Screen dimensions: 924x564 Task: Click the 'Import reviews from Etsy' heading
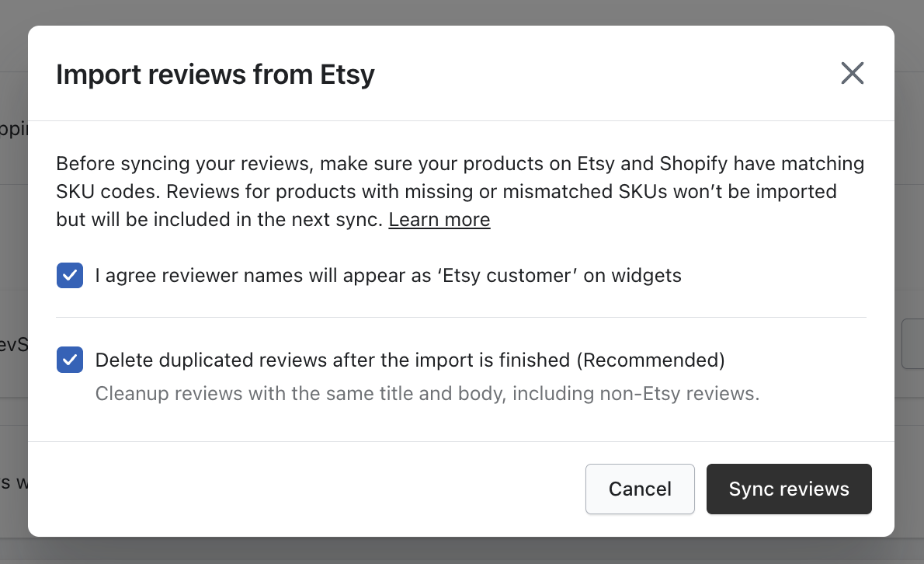pyautogui.click(x=215, y=75)
